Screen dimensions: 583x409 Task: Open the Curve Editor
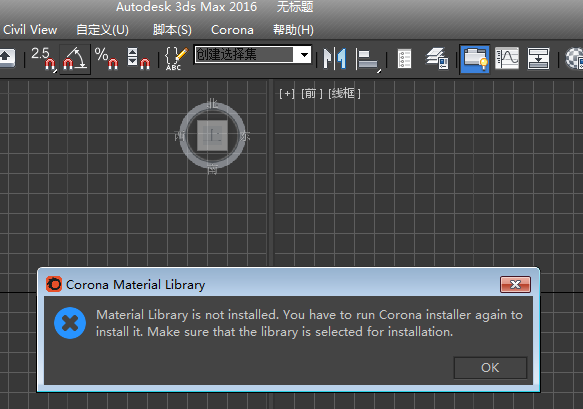tap(507, 58)
